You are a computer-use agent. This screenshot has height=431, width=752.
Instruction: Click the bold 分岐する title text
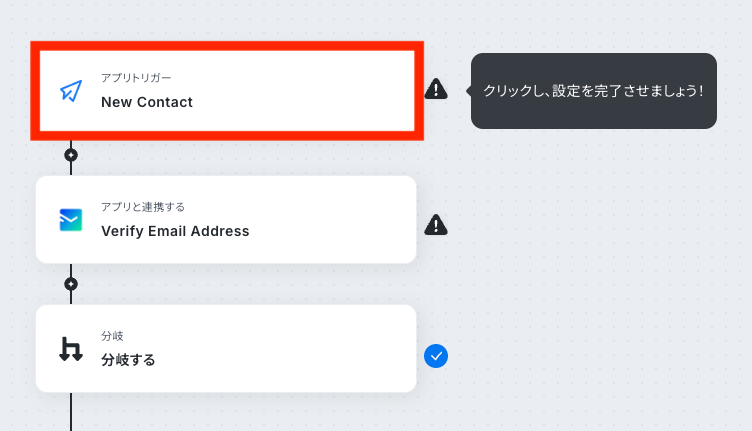tap(128, 360)
